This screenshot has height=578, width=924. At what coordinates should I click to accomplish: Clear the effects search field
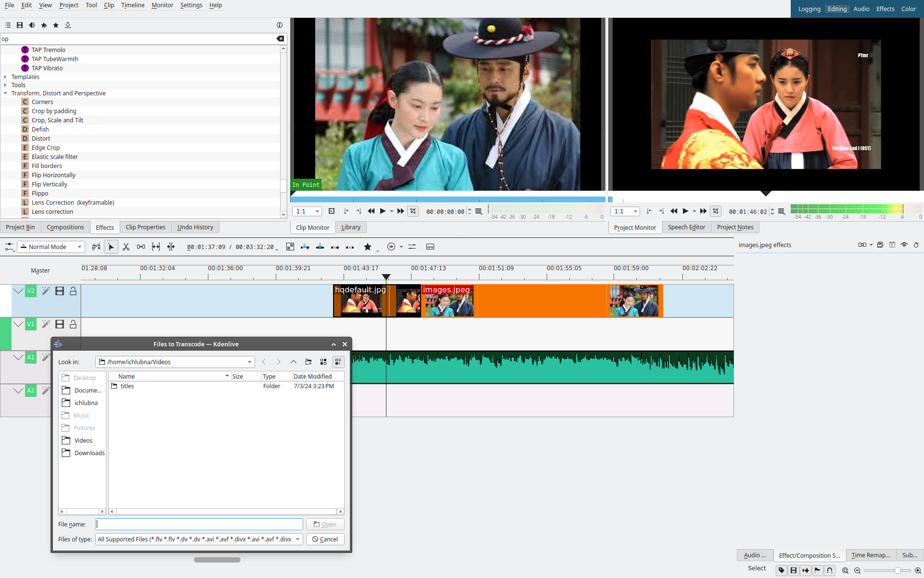(x=280, y=39)
